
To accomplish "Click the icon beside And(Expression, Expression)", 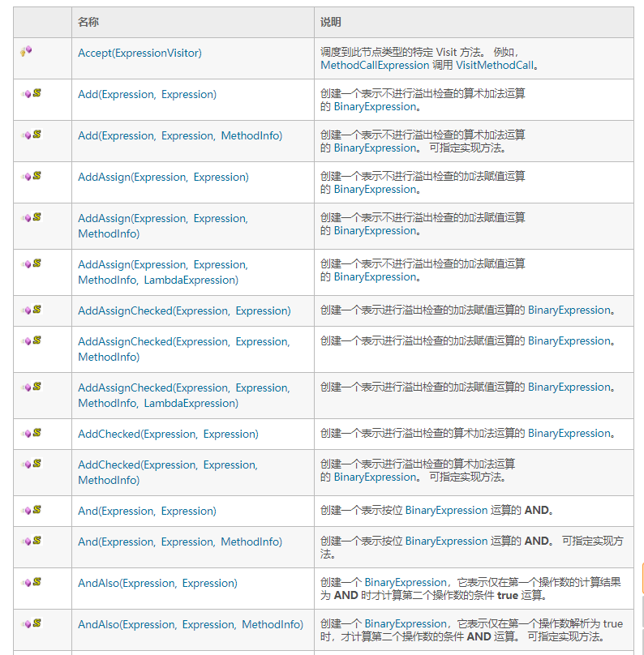I will [32, 510].
